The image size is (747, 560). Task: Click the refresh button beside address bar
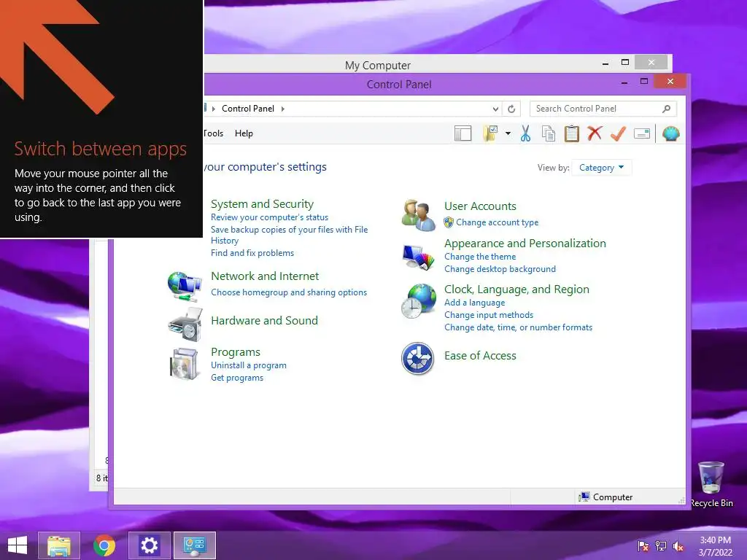[x=511, y=109]
